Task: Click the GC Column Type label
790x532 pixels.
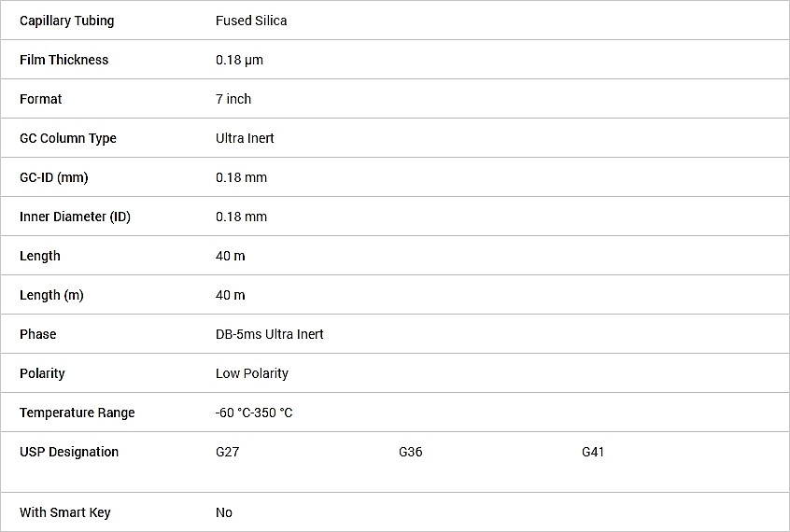Action: point(68,138)
